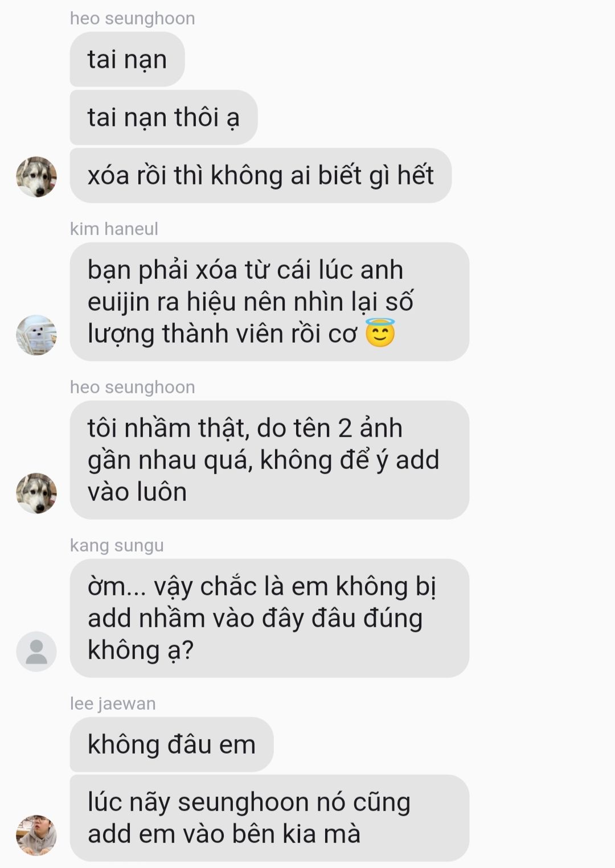Tap message starting 'bạn phải xóa từ'
Viewport: 615px width, 868px height.
tap(269, 302)
